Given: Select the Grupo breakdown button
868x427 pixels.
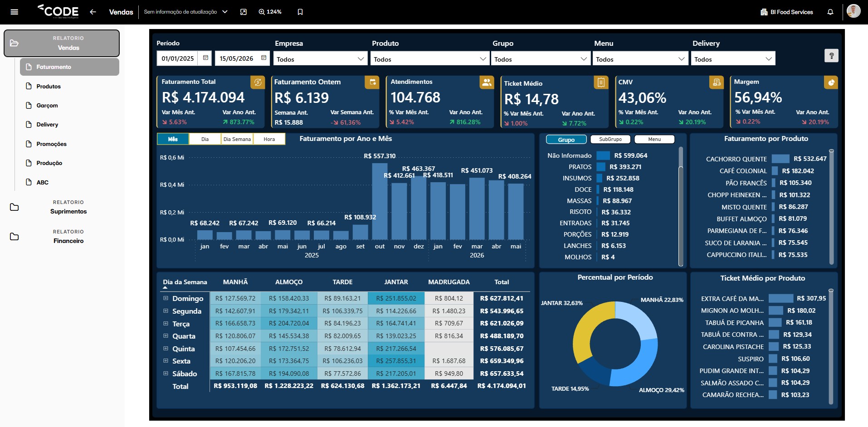Looking at the screenshot, I should pyautogui.click(x=566, y=140).
